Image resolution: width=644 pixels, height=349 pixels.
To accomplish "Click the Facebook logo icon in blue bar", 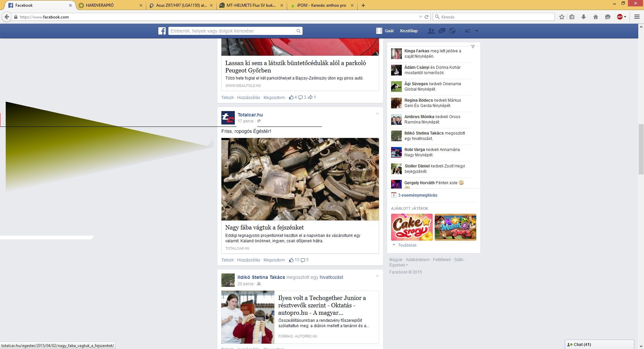I will (x=162, y=31).
